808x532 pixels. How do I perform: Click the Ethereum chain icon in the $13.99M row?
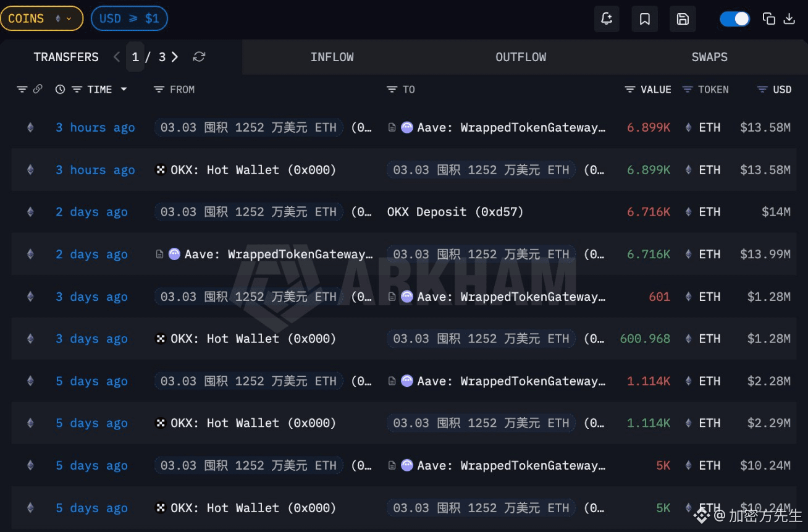(x=30, y=254)
